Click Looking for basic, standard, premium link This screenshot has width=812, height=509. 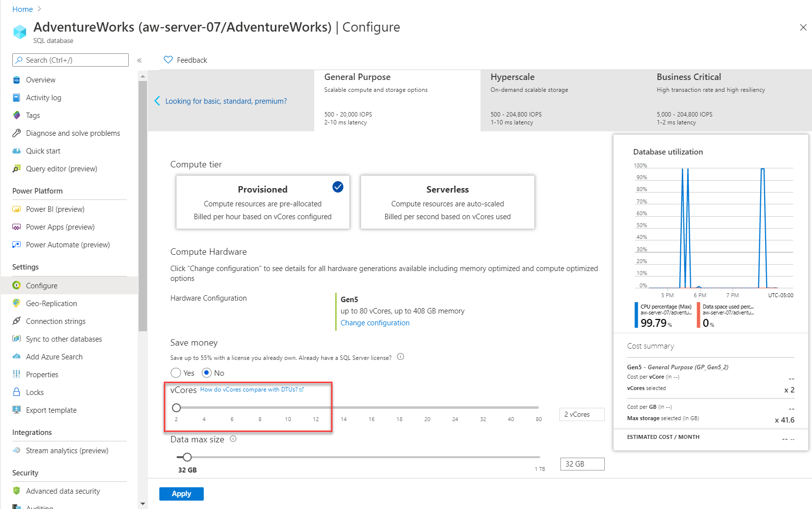coord(226,101)
